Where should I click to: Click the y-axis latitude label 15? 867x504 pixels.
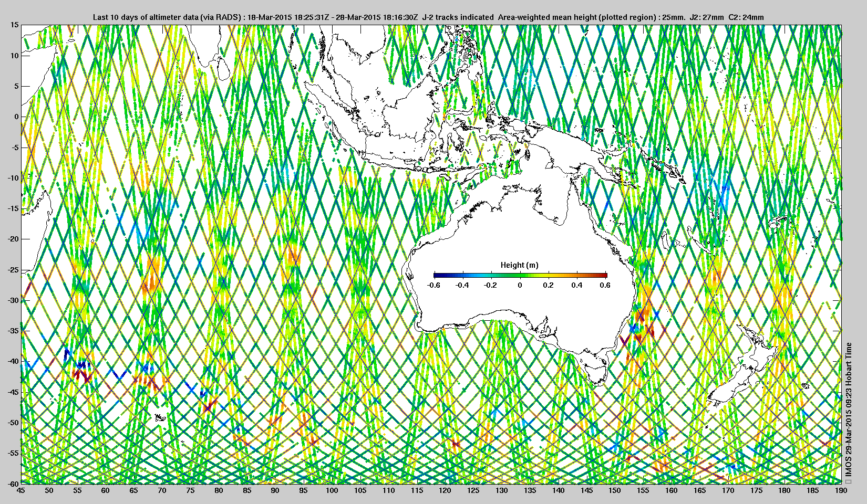[14, 25]
